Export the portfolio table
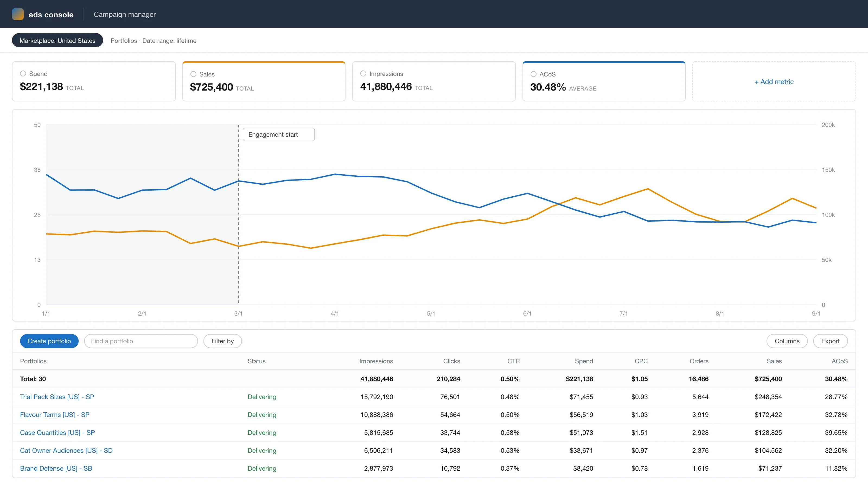The image size is (868, 488). pyautogui.click(x=830, y=341)
